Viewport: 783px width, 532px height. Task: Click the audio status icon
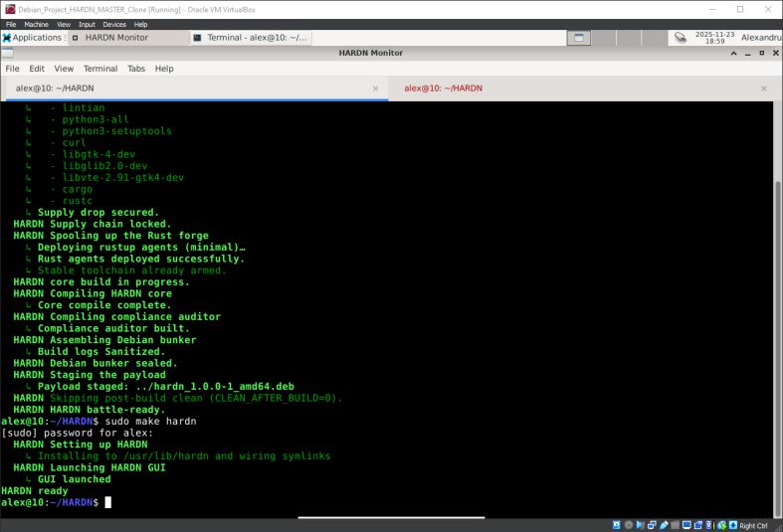(640, 525)
